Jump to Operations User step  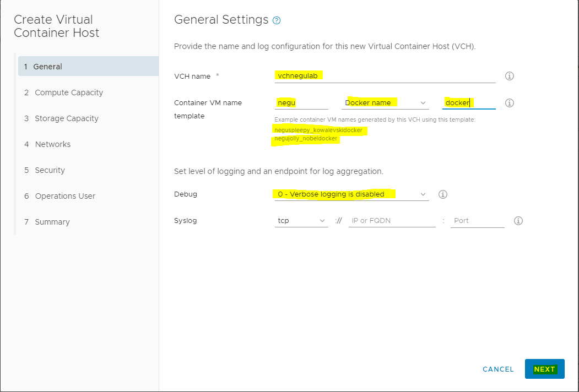coord(65,196)
